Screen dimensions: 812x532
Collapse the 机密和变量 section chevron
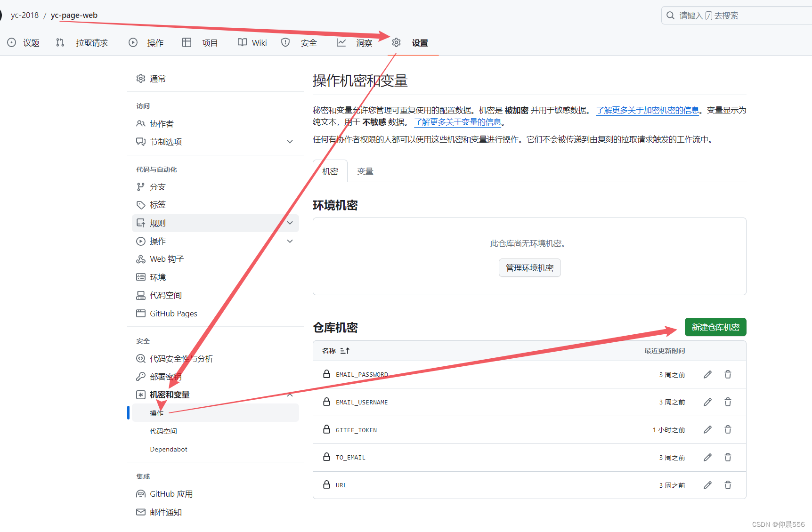click(x=290, y=395)
